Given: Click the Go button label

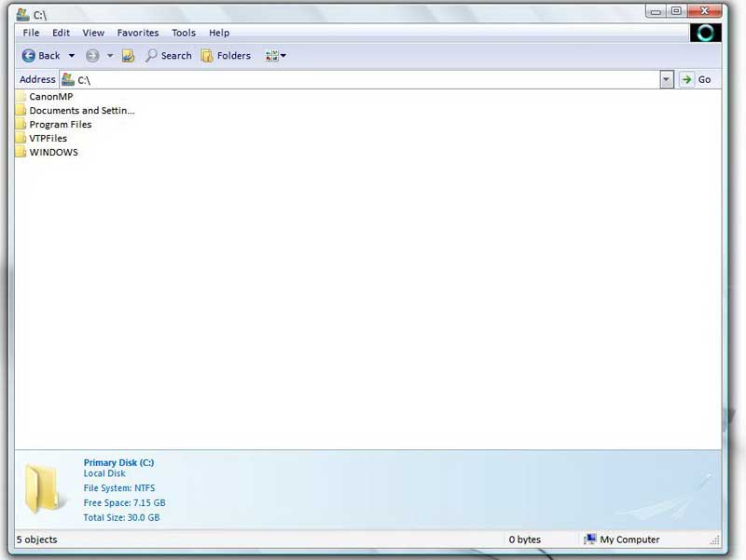Looking at the screenshot, I should tap(705, 80).
